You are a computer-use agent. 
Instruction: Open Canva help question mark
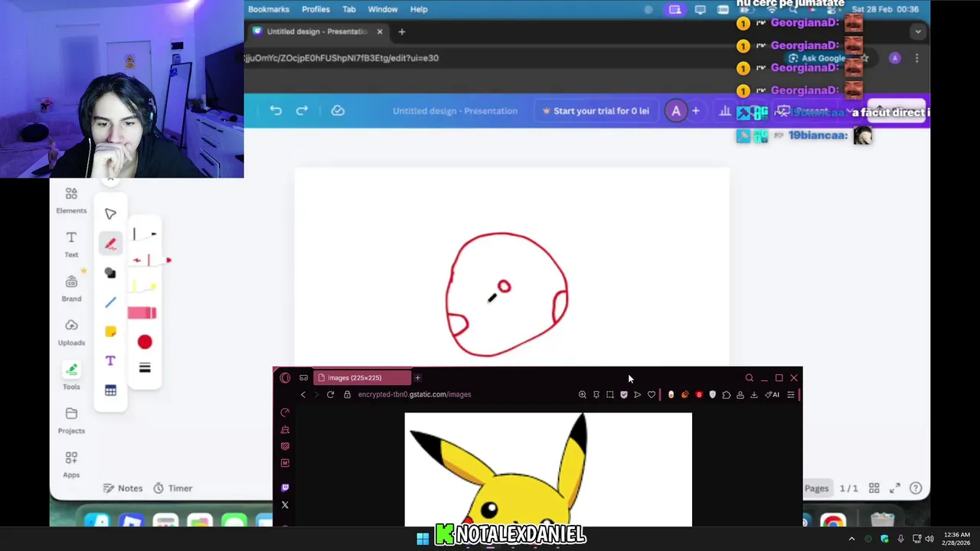916,488
